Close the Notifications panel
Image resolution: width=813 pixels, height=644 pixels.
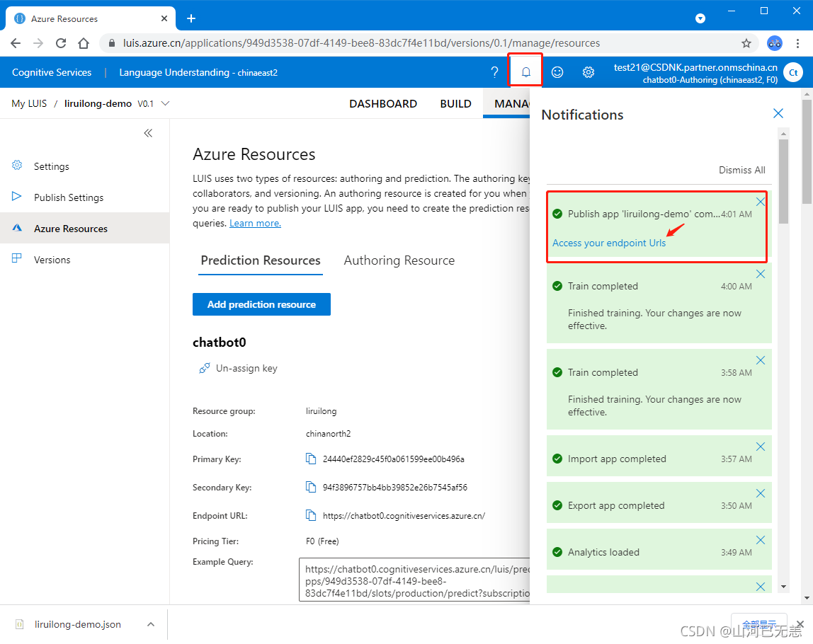tap(778, 113)
